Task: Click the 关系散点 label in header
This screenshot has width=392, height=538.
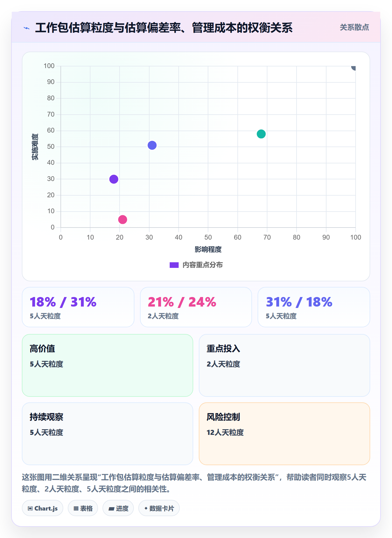Action: (354, 27)
